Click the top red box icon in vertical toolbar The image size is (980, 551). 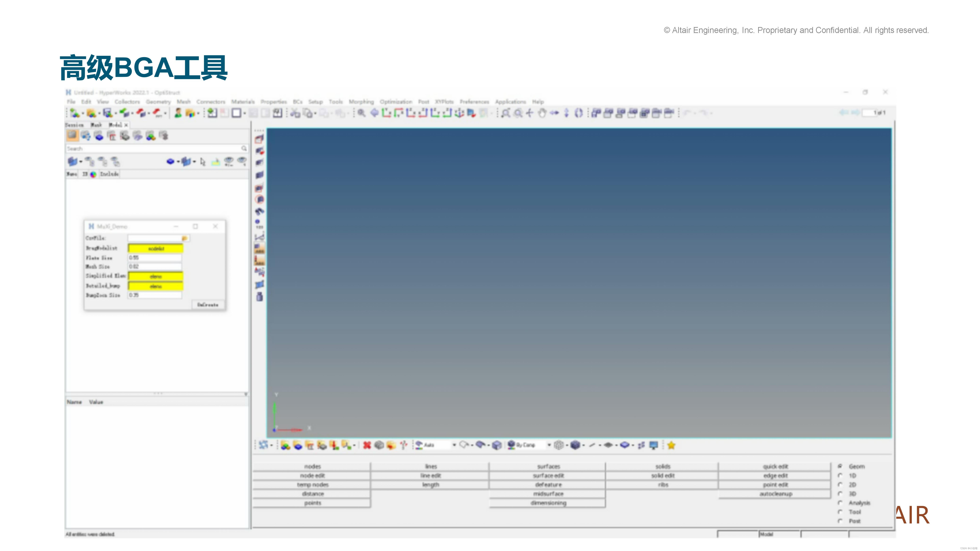click(259, 139)
